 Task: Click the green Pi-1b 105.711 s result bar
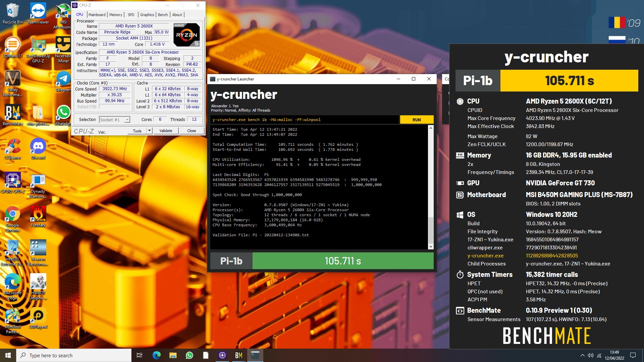pyautogui.click(x=343, y=261)
